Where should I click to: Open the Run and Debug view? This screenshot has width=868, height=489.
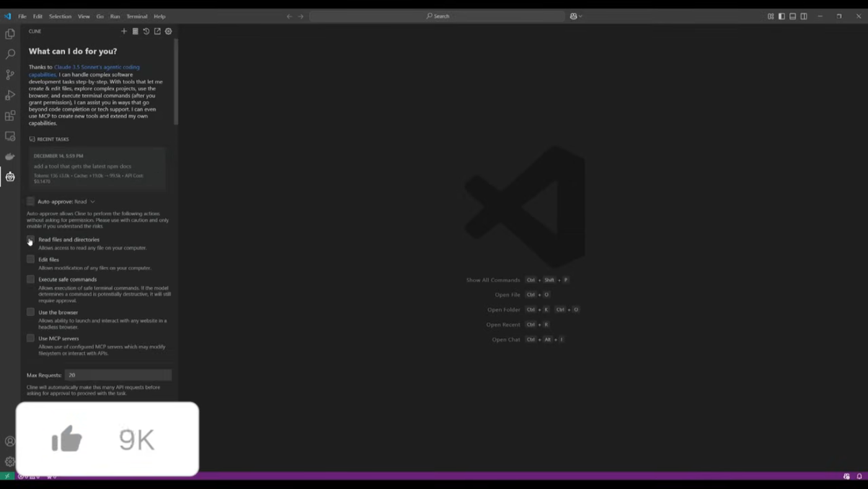pos(10,95)
